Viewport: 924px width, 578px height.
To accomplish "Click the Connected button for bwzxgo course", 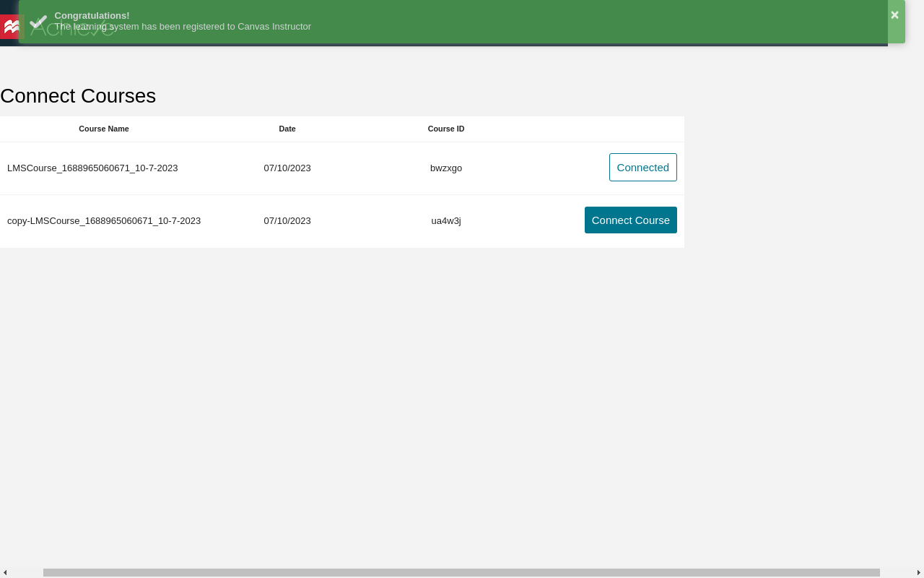I will (642, 168).
